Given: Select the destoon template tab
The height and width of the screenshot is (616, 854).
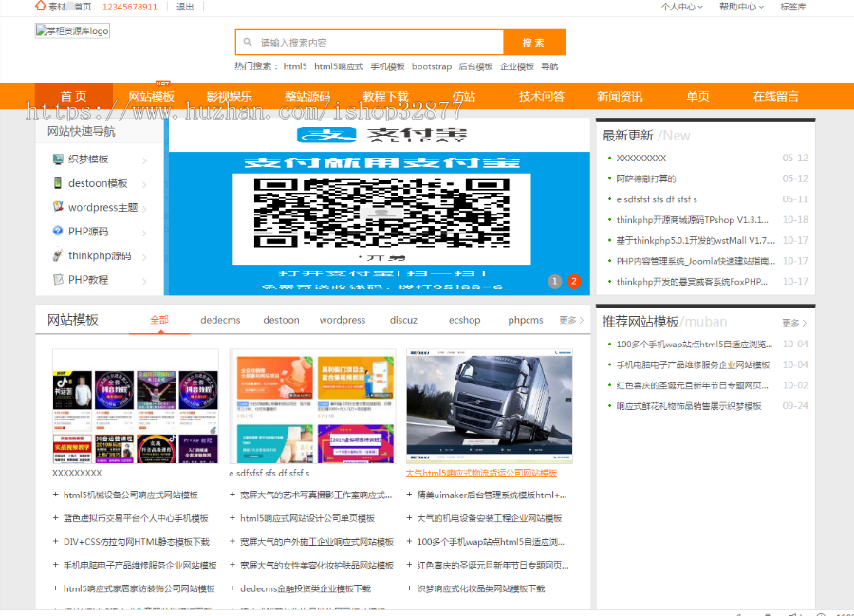Looking at the screenshot, I should [281, 320].
